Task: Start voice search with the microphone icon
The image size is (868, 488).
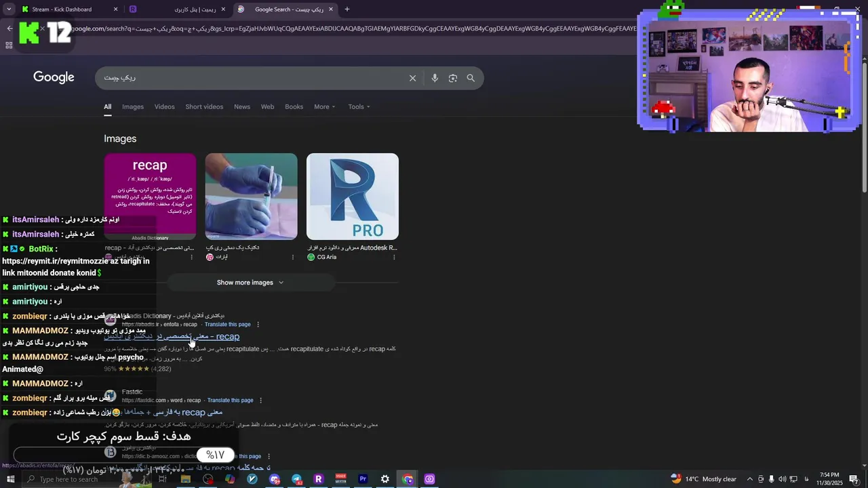Action: pos(435,78)
